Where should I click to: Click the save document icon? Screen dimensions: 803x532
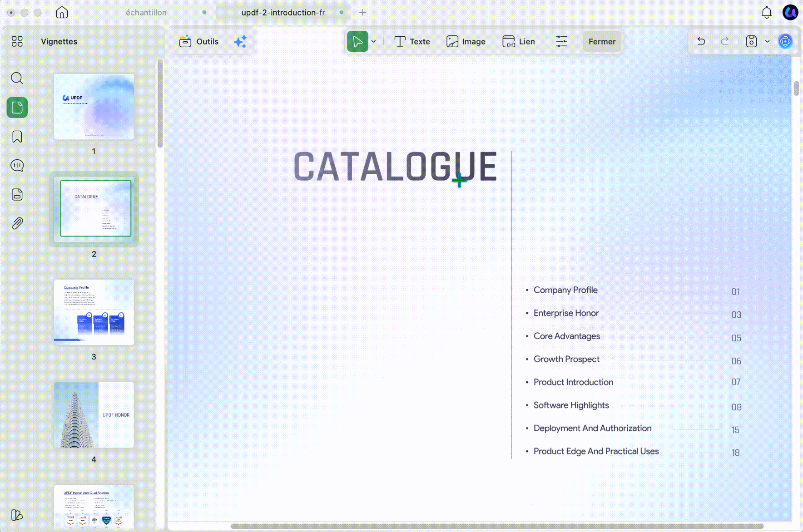tap(752, 41)
